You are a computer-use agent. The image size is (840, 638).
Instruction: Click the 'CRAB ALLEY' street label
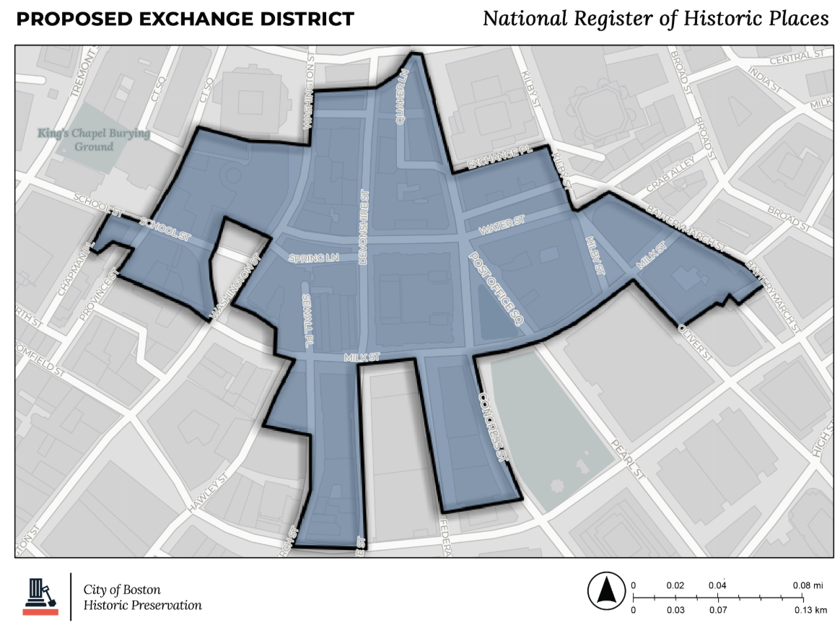pyautogui.click(x=670, y=174)
